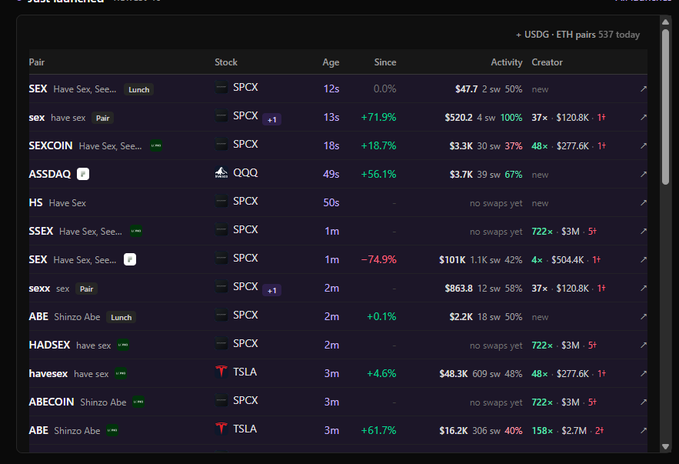Image resolution: width=679 pixels, height=464 pixels.
Task: Sort by Stock column header
Action: click(x=226, y=62)
